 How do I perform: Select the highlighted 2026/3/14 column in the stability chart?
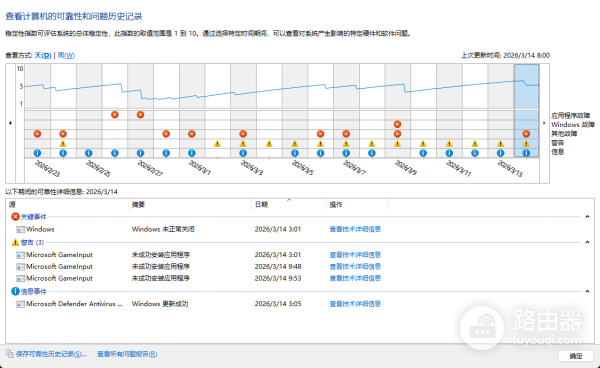click(x=527, y=111)
